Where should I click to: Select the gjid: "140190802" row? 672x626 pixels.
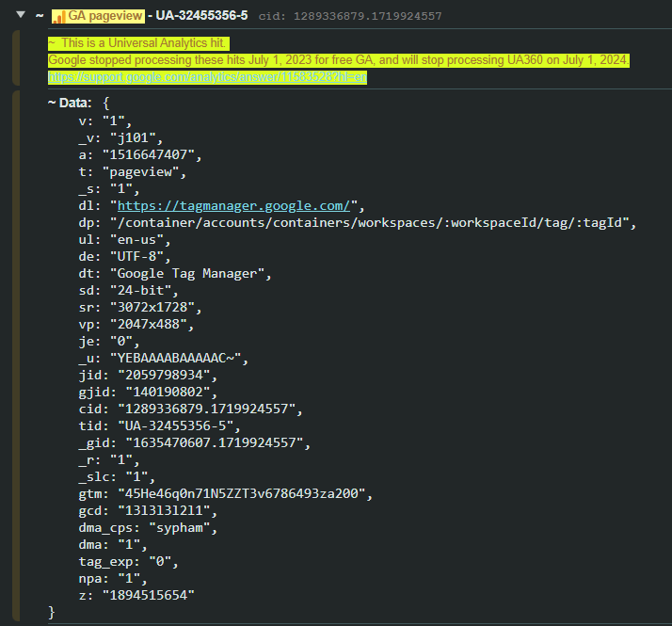pos(148,393)
